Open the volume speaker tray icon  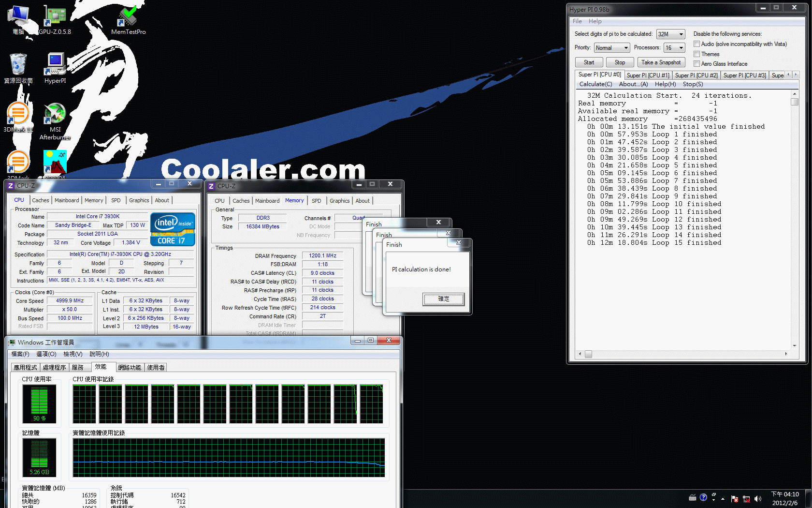pyautogui.click(x=757, y=498)
